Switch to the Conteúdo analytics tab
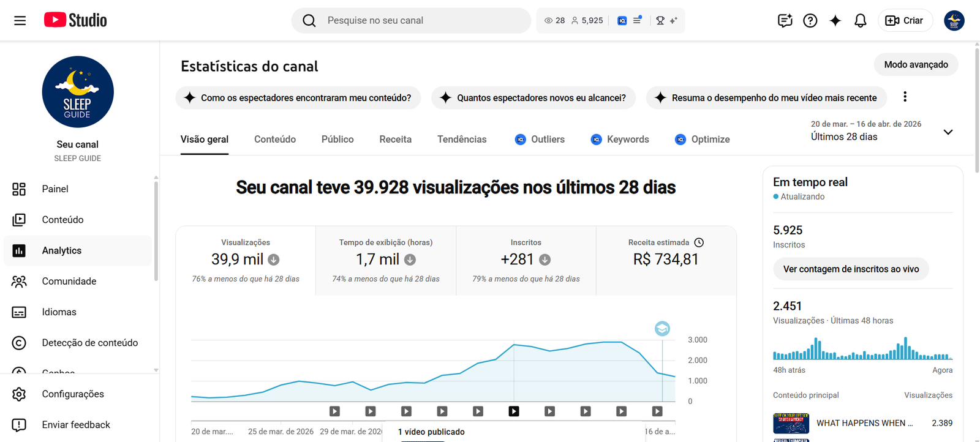980x442 pixels. click(275, 140)
